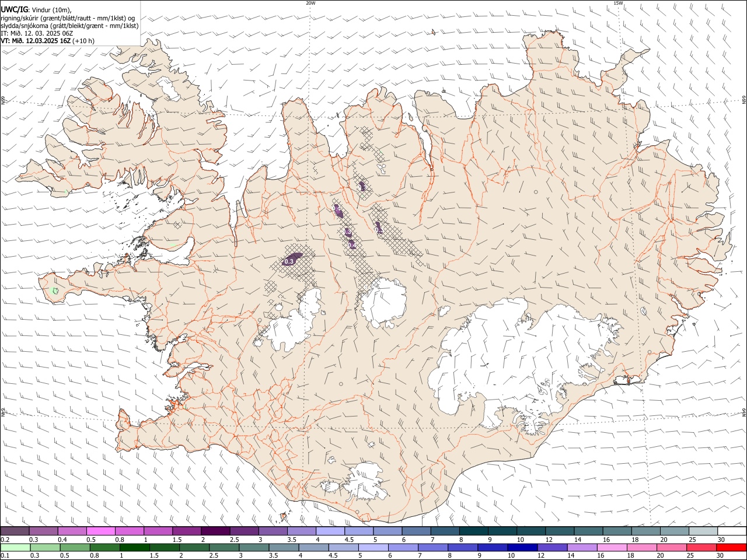This screenshot has height=560, width=747.
Task: Click the 'UWC/IG: Vindur (10m)' title text
Action: point(36,10)
